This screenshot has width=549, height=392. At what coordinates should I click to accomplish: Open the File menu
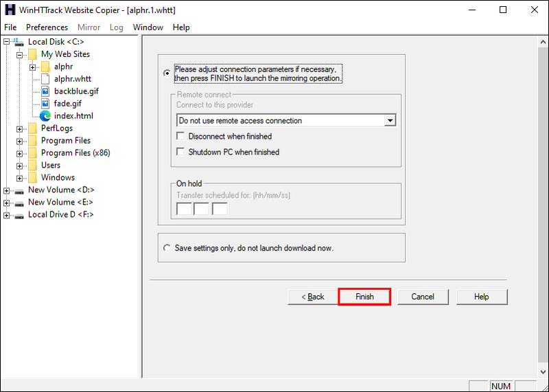pos(10,27)
